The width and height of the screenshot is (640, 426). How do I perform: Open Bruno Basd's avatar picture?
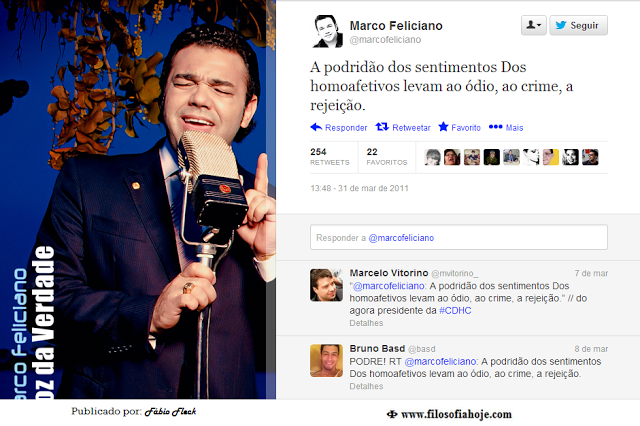(x=326, y=360)
